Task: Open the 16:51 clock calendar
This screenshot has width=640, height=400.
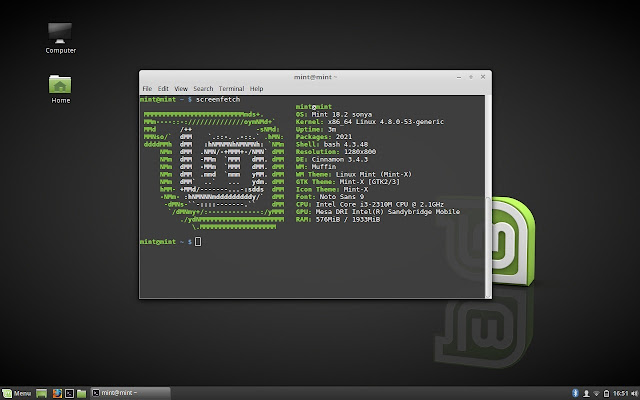Action: (620, 393)
